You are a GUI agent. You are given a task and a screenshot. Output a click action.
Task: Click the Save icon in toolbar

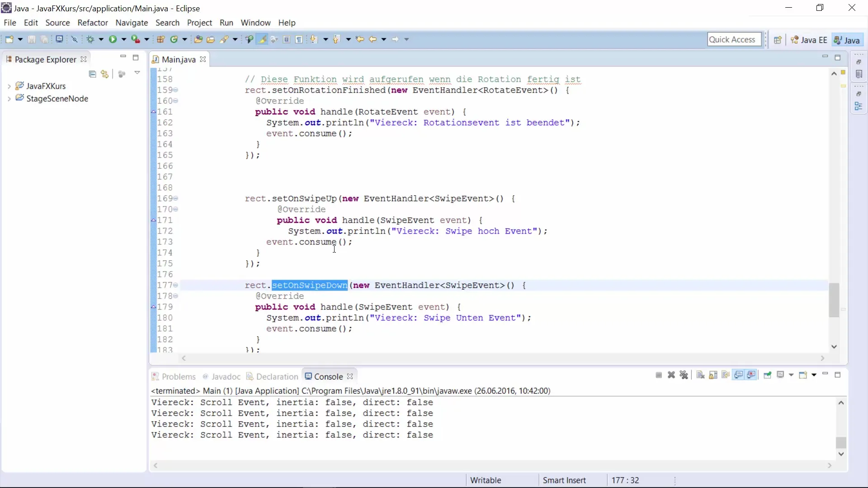click(x=32, y=39)
